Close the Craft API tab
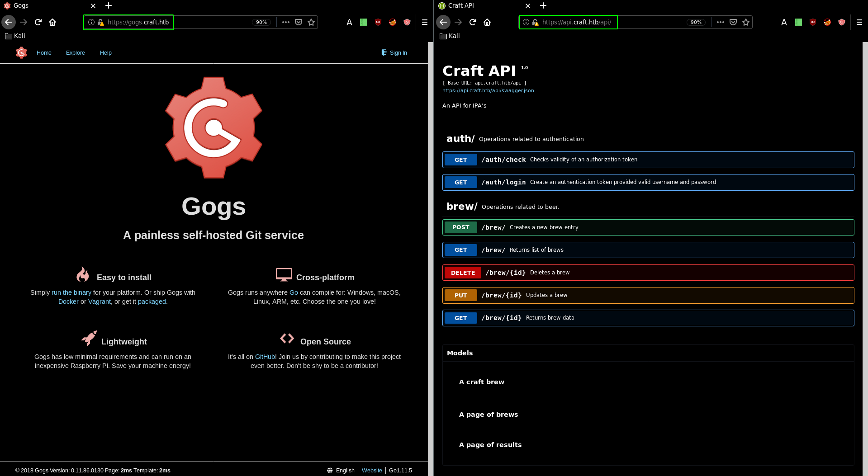 (x=528, y=6)
